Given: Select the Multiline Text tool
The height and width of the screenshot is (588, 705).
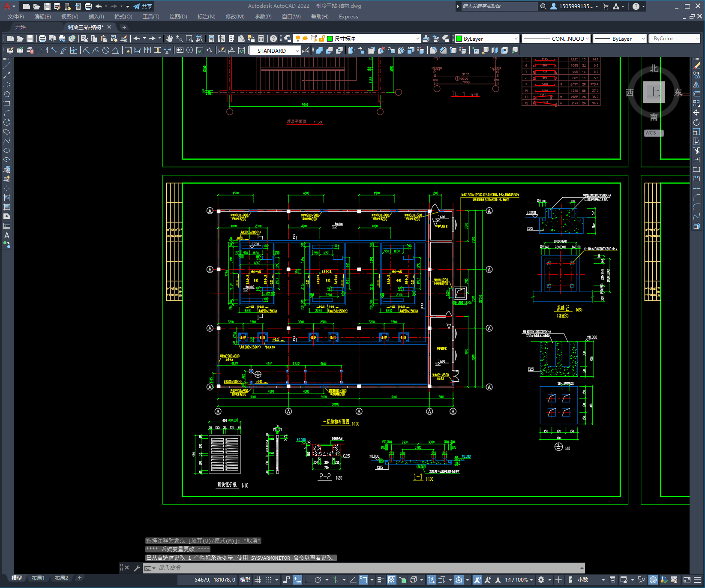Looking at the screenshot, I should tap(7, 235).
